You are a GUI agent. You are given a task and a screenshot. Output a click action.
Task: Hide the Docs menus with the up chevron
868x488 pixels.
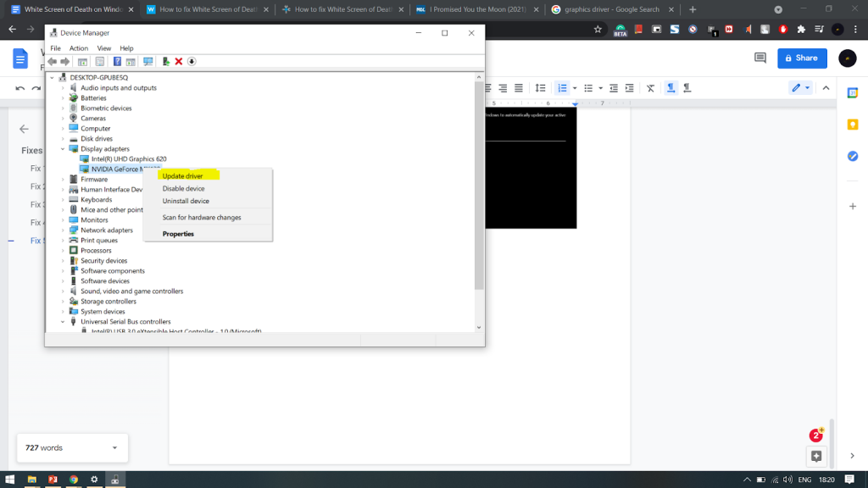[x=826, y=88]
